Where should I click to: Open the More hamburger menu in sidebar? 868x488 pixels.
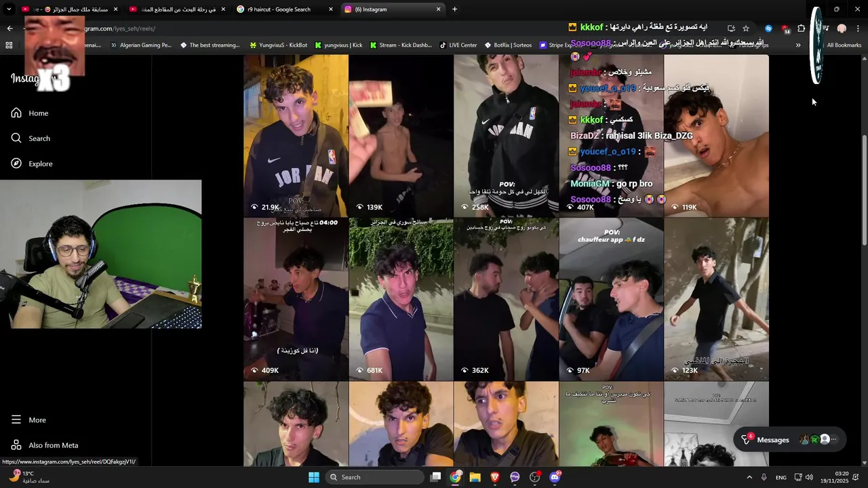pyautogui.click(x=28, y=420)
